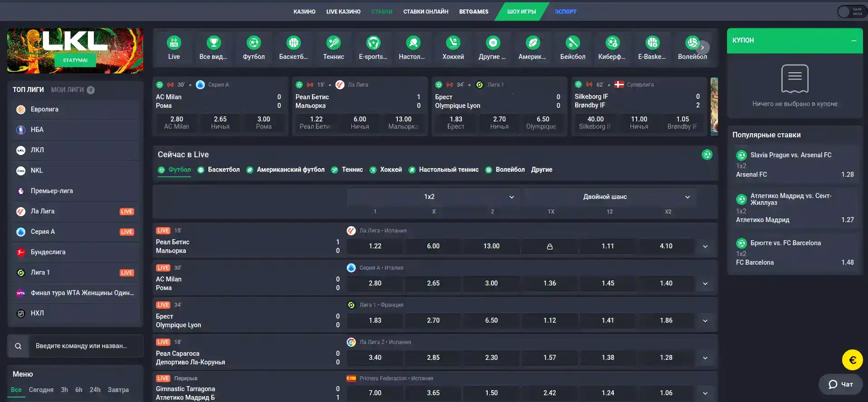This screenshot has width=868, height=402.
Task: Open the 'Live Казино' menu item
Action: [343, 12]
